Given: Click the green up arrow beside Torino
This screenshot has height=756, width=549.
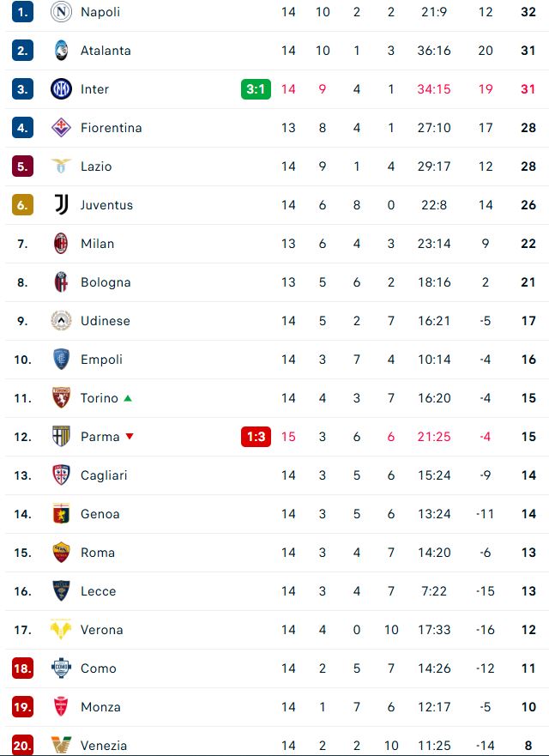Looking at the screenshot, I should click(128, 398).
